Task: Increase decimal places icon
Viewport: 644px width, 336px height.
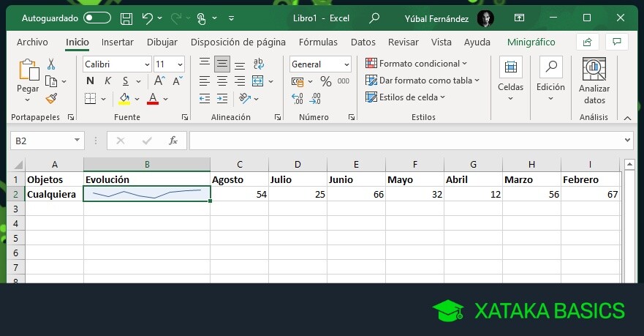Action: [298, 99]
